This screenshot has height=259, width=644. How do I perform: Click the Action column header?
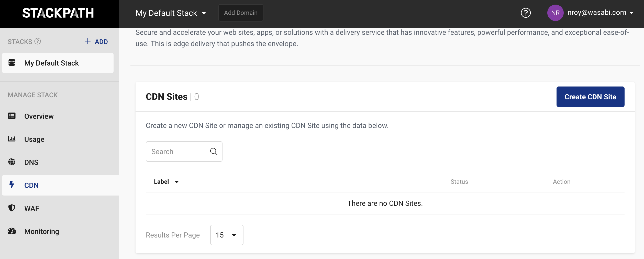coord(561,182)
